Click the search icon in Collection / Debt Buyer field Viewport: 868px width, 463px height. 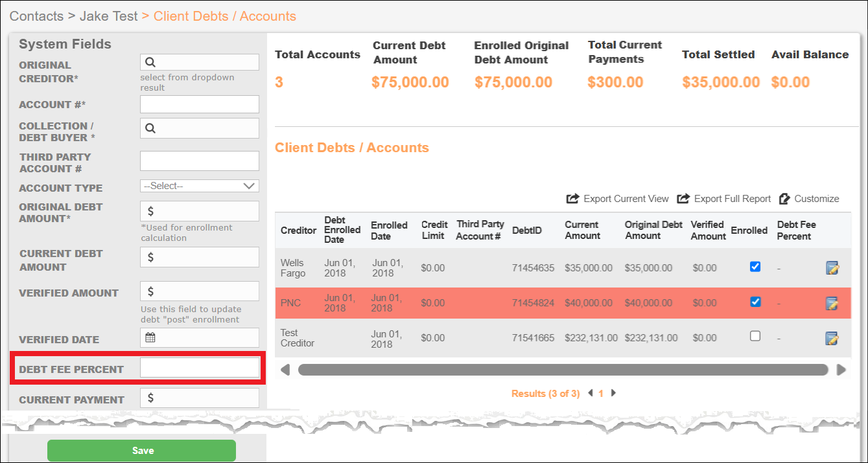point(150,128)
